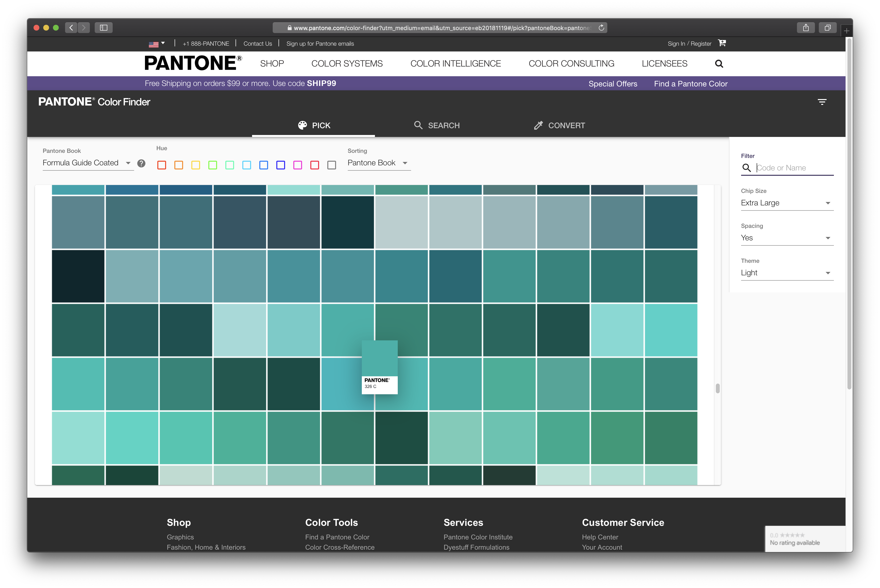Open Find a Pantone Color in purple bar
Image resolution: width=880 pixels, height=588 pixels.
tap(691, 84)
